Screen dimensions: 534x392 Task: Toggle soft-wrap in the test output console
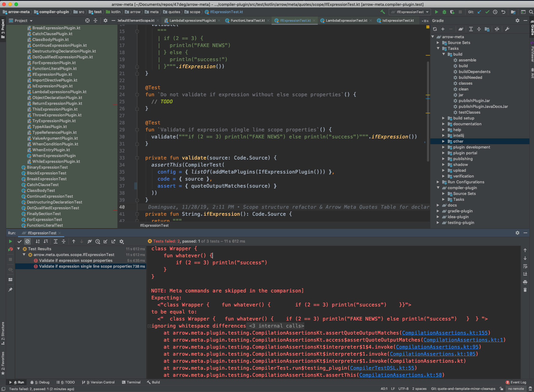(x=525, y=266)
